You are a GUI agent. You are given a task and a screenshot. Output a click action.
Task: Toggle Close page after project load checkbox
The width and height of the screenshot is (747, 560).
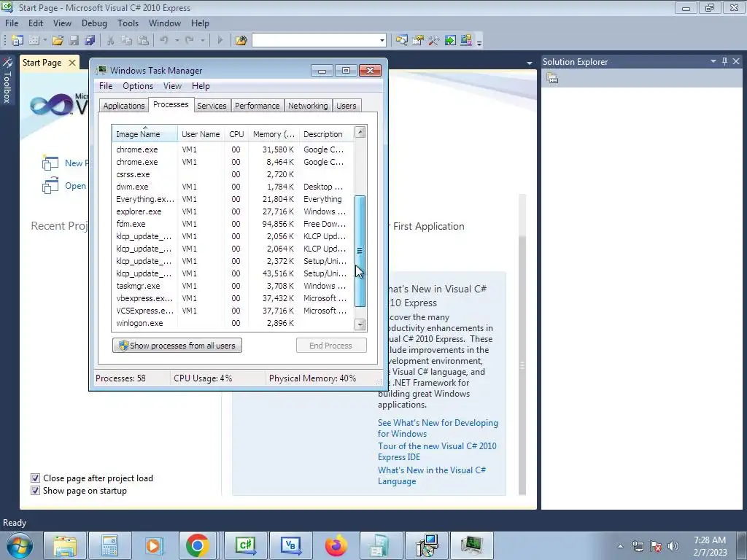35,478
